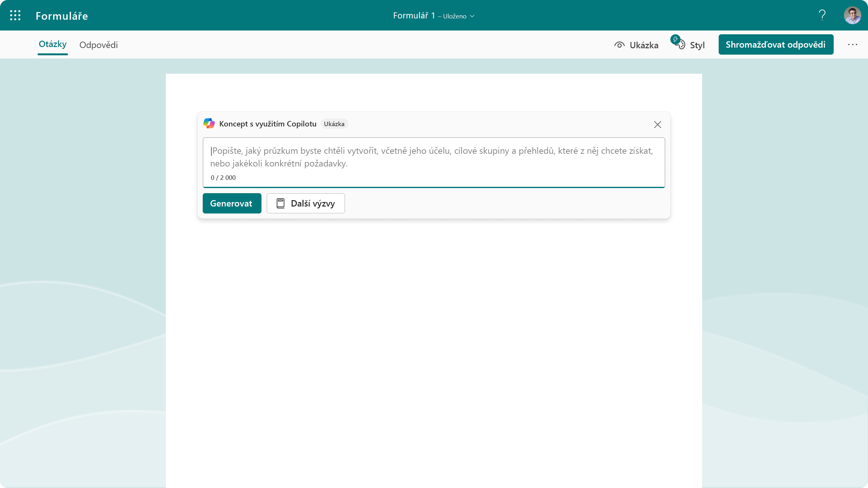The image size is (868, 488).
Task: Open the user profile avatar
Action: click(x=852, y=16)
